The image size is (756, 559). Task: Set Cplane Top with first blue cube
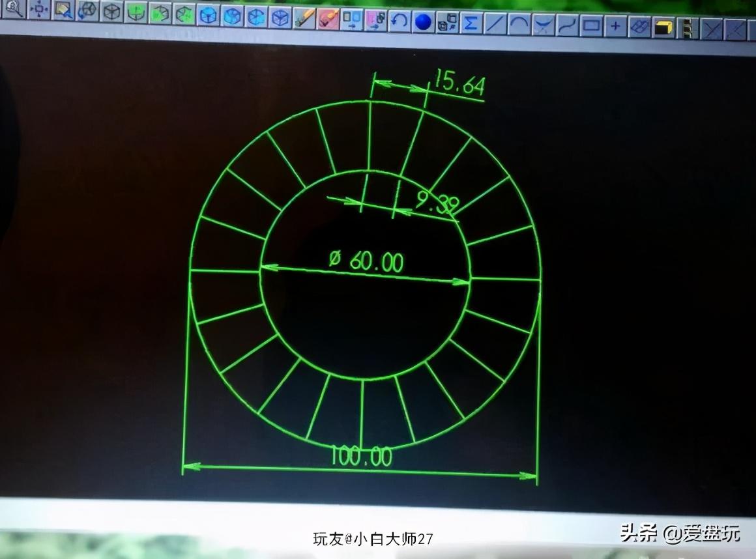point(208,16)
